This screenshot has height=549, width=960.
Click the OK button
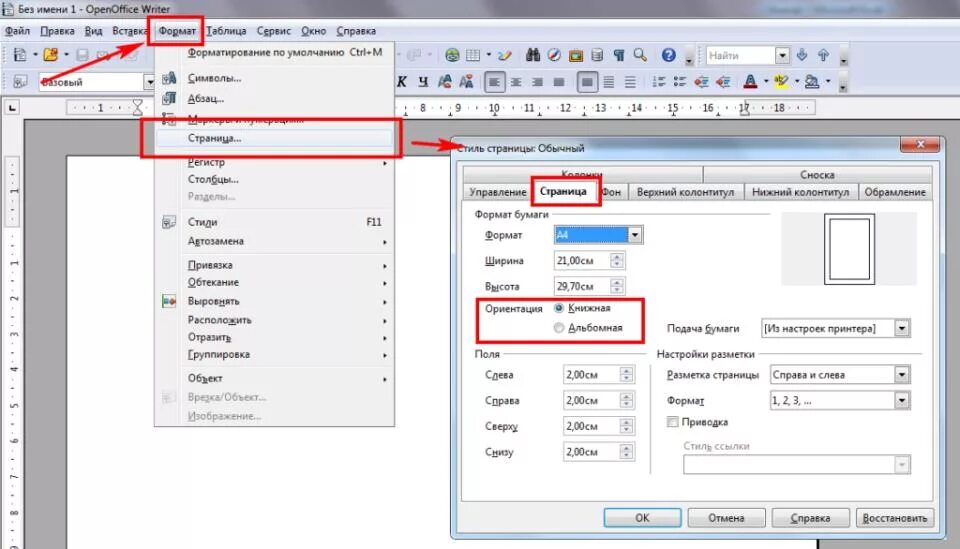(x=642, y=518)
